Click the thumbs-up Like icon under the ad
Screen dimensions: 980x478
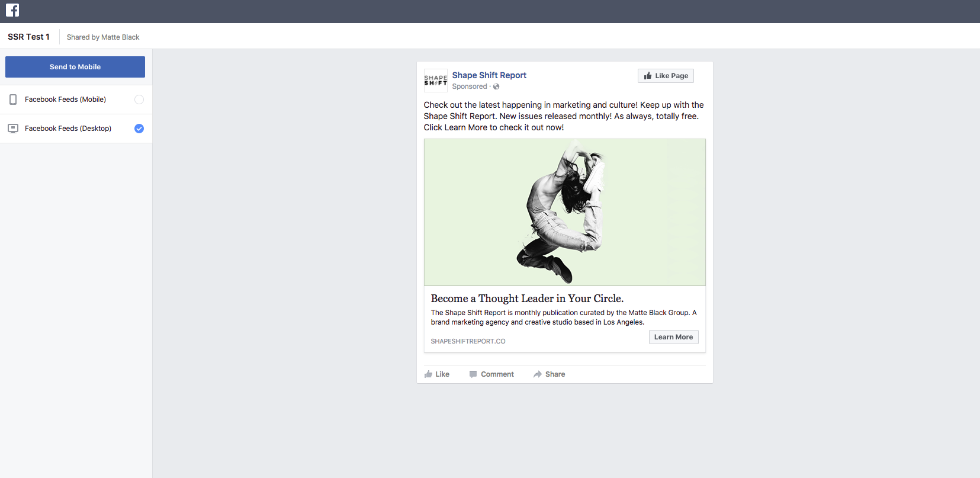point(428,374)
